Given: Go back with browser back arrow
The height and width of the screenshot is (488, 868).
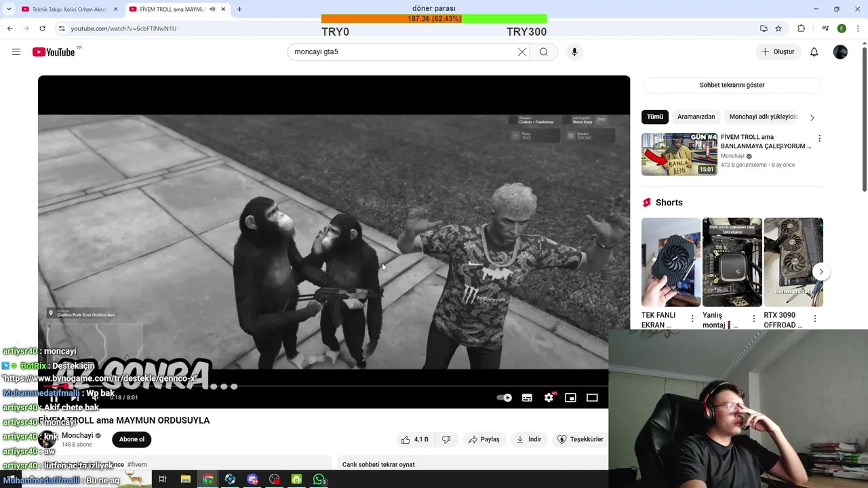Looking at the screenshot, I should coord(9,28).
